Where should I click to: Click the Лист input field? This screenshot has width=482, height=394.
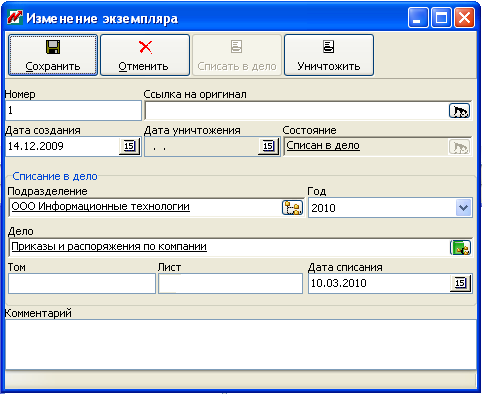click(x=230, y=284)
